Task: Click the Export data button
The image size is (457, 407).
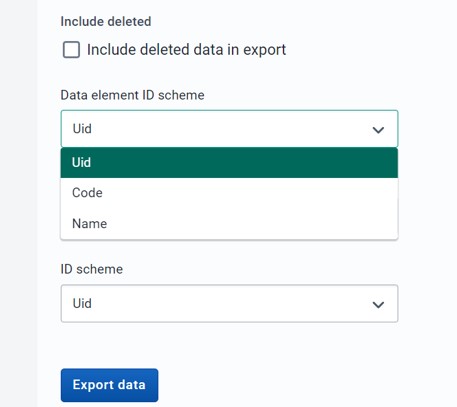Action: click(109, 385)
